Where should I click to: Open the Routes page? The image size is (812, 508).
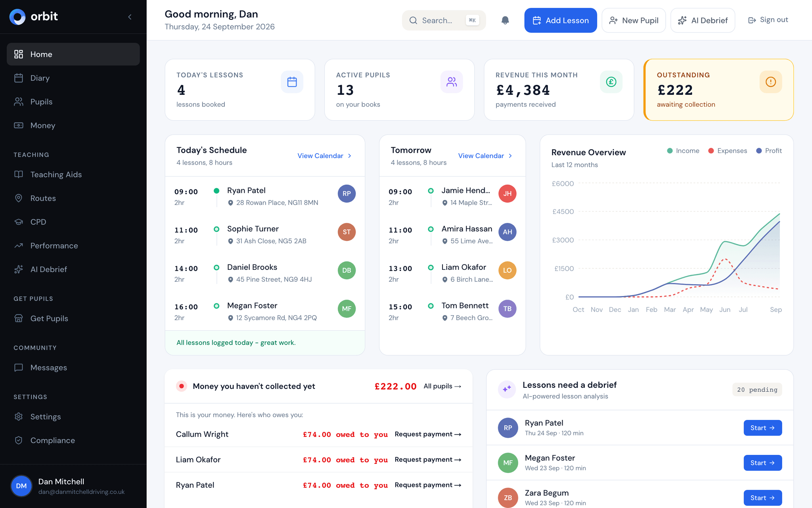[x=73, y=198]
